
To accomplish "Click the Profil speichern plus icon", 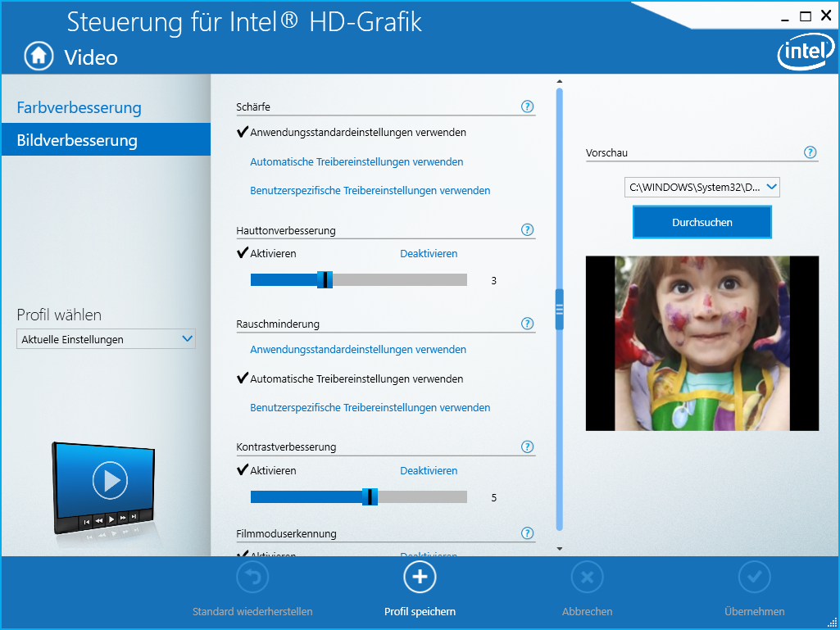I will coord(420,577).
